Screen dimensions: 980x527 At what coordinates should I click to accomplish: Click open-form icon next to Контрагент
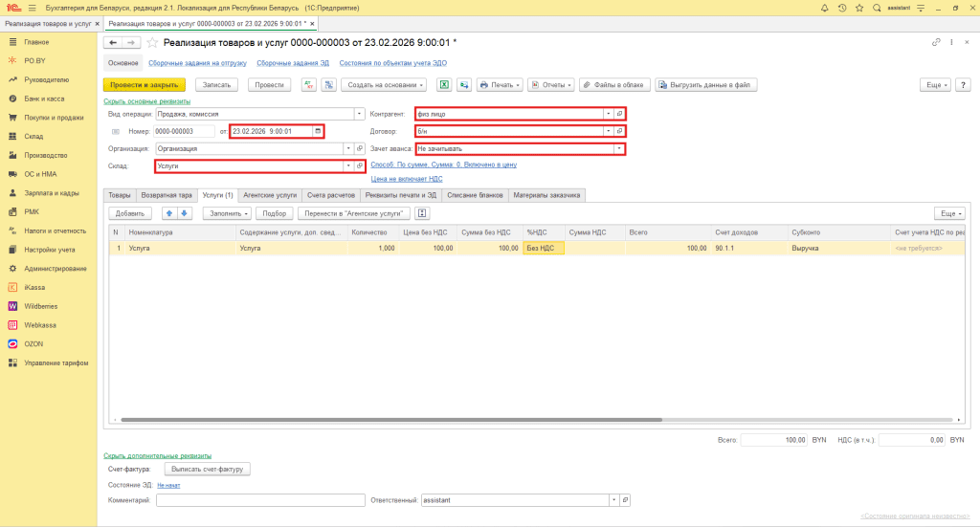pos(619,113)
